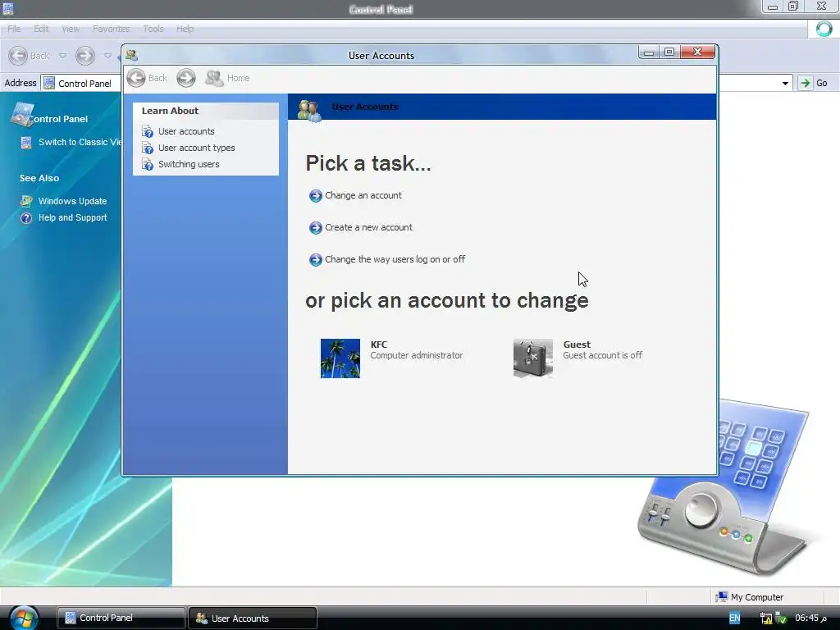The image size is (840, 630).
Task: Click the Help and Support question icon
Action: point(25,218)
